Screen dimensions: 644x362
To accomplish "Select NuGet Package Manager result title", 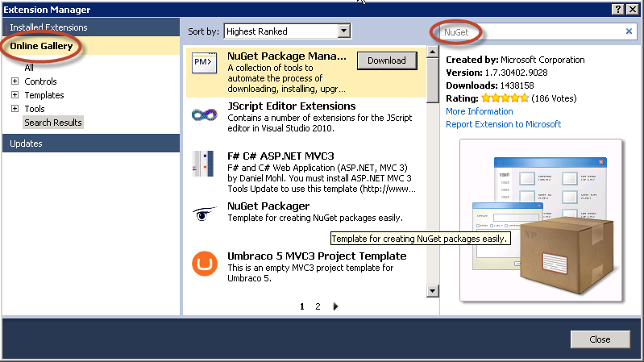I will pos(287,56).
